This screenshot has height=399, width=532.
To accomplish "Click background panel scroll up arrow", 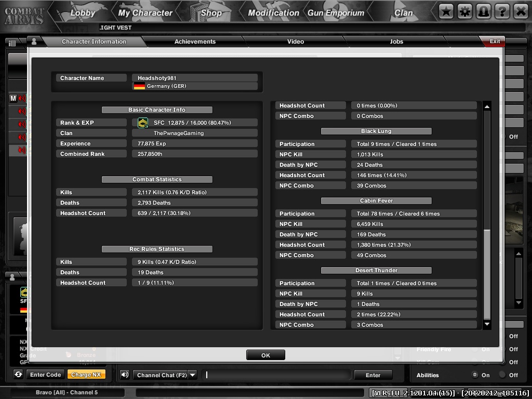I will 518,254.
